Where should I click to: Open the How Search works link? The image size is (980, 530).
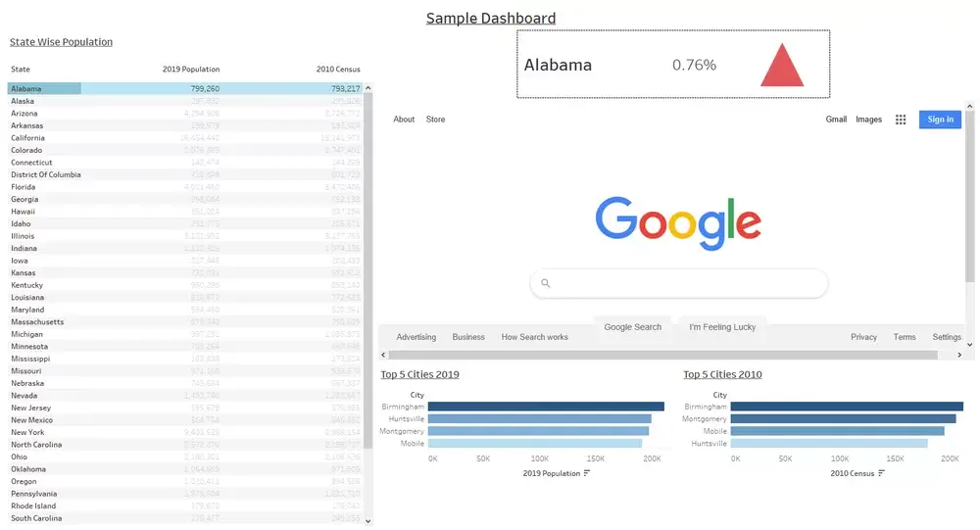(534, 337)
